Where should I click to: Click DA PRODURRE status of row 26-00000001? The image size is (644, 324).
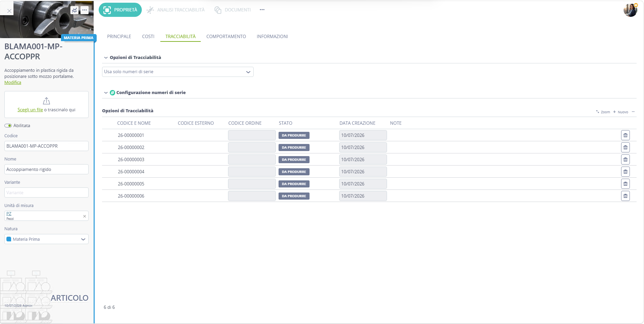[x=294, y=135]
